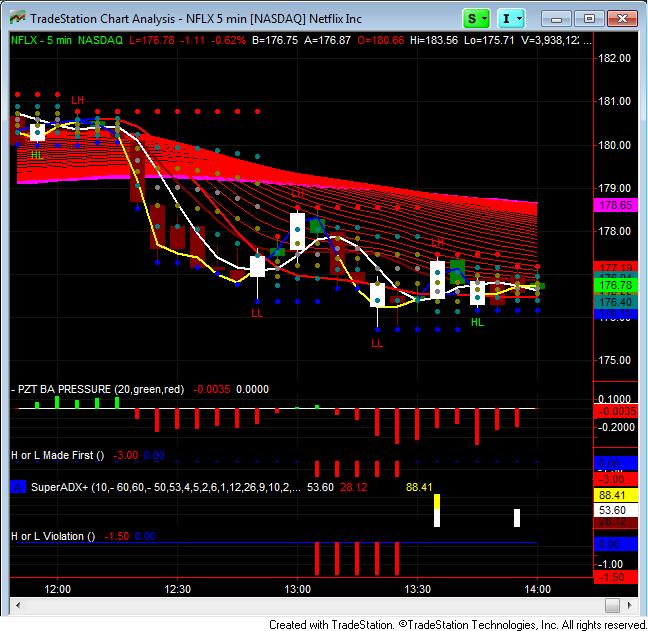Screen dimensions: 648x631
Task: Click the title bar text TradeStation Chart Analysis
Action: coord(102,19)
